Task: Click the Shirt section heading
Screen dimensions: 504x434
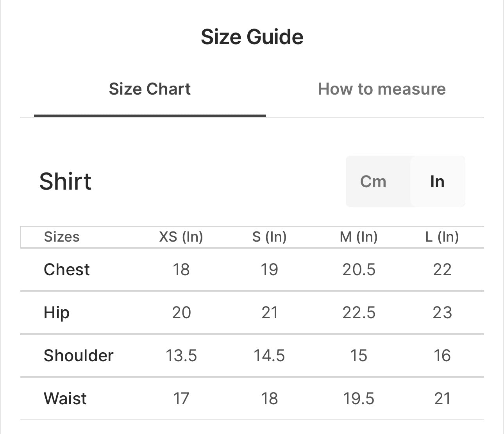Action: 65,181
